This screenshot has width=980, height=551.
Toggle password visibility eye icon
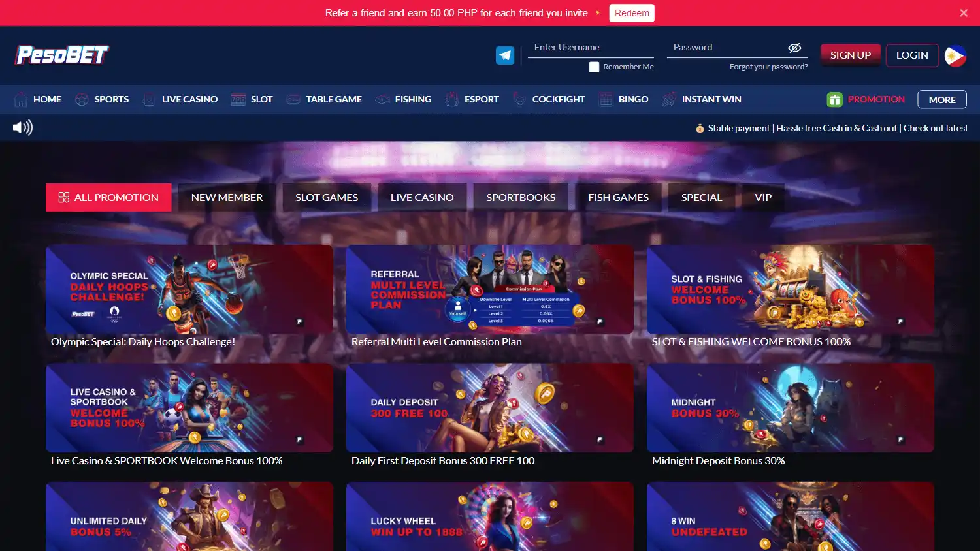[x=794, y=48]
